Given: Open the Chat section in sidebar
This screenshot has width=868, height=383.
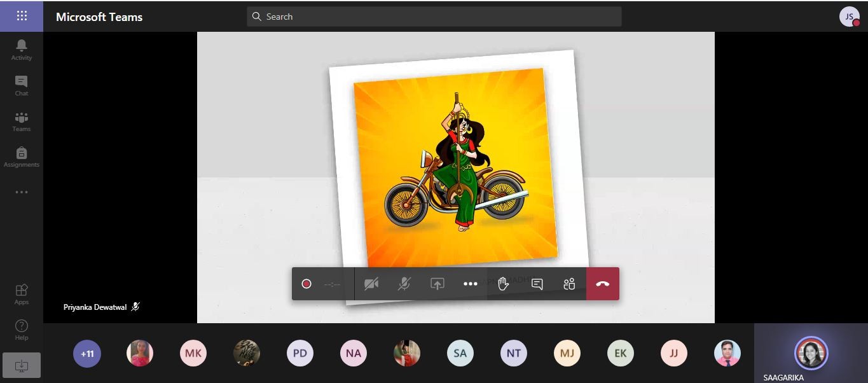Looking at the screenshot, I should (x=22, y=85).
